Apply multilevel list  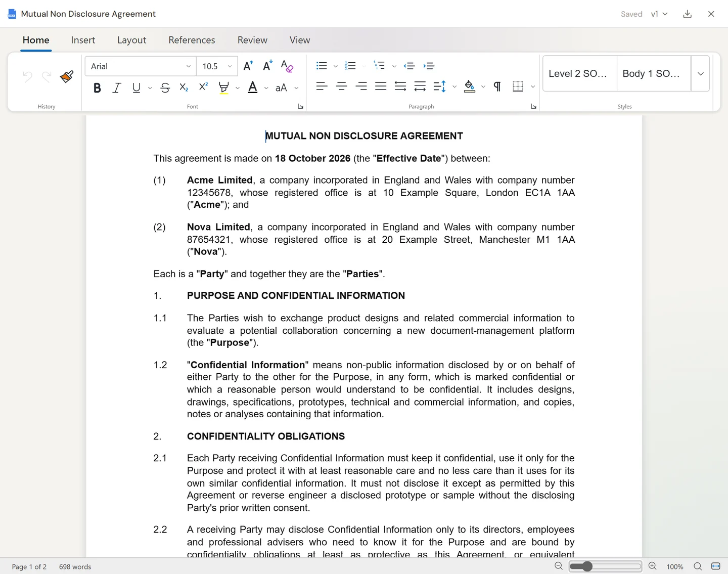point(379,66)
